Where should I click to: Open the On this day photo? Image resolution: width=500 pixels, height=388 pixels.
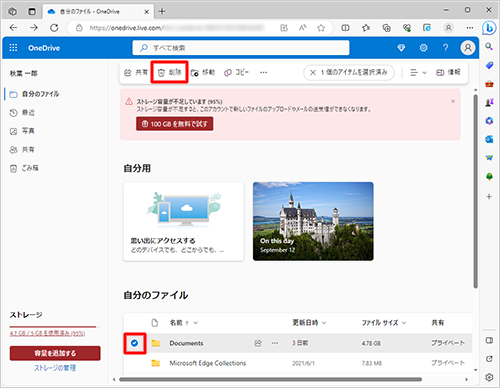pyautogui.click(x=313, y=221)
